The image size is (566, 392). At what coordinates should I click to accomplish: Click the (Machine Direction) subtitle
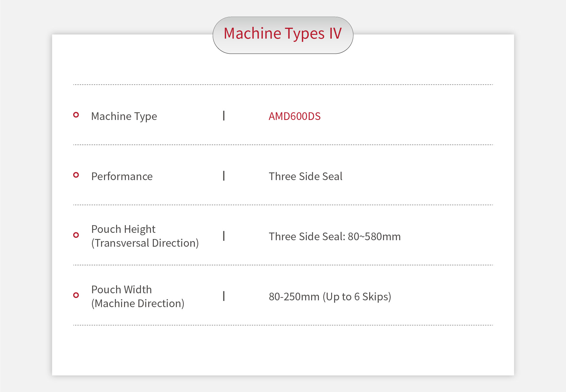coord(138,304)
